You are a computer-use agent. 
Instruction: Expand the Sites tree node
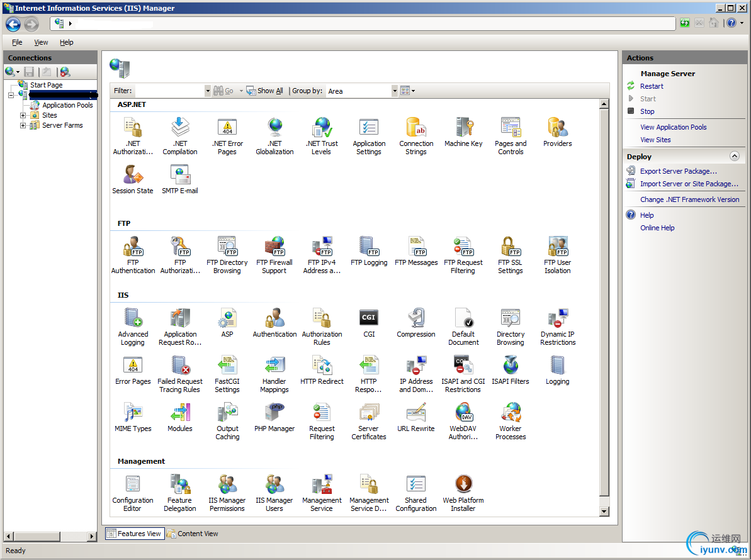(x=23, y=115)
